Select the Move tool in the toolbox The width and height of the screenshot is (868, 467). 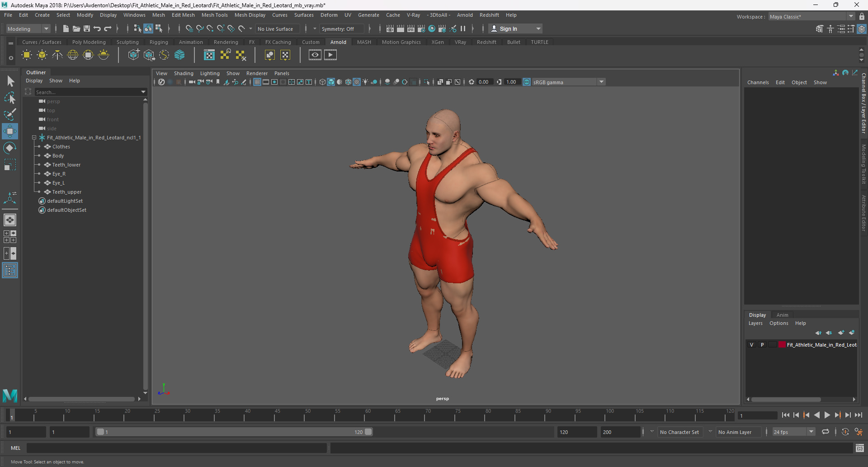[10, 131]
